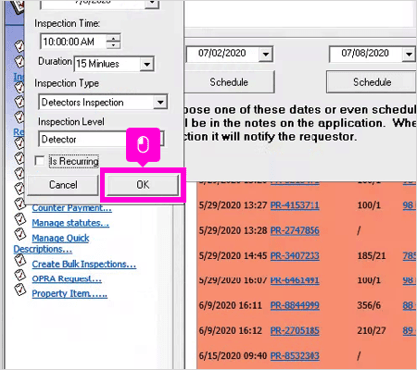This screenshot has height=370, width=417.
Task: Open the 07/02/2020 date picker dropdown
Action: [266, 54]
